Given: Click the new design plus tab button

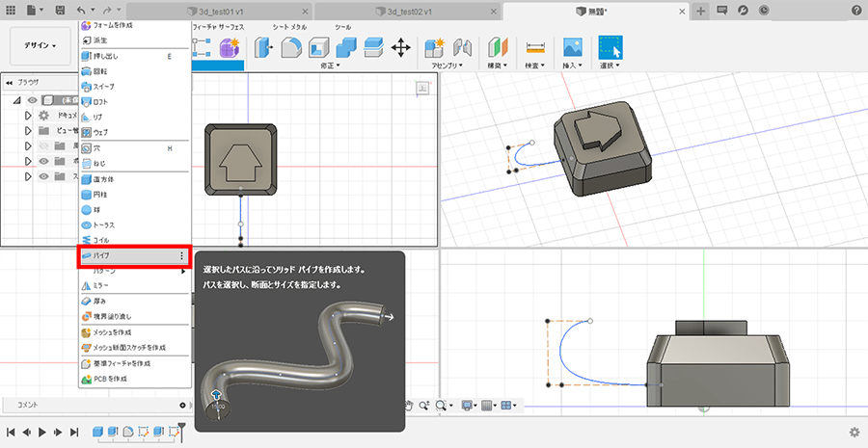Looking at the screenshot, I should 701,10.
